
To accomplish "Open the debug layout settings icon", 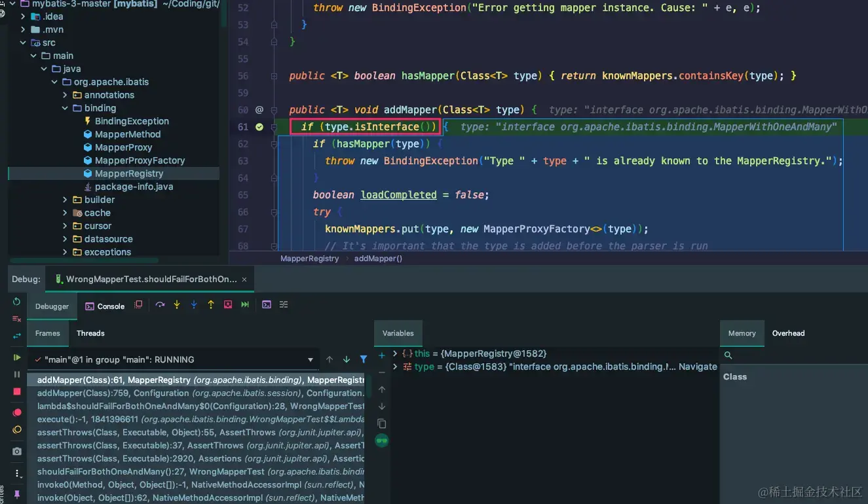I will [17, 474].
